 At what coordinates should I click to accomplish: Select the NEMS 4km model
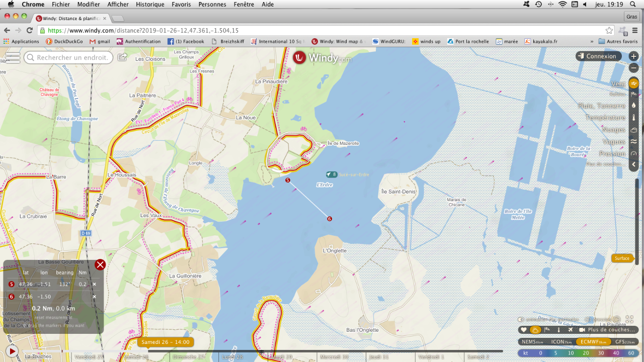coord(532,341)
